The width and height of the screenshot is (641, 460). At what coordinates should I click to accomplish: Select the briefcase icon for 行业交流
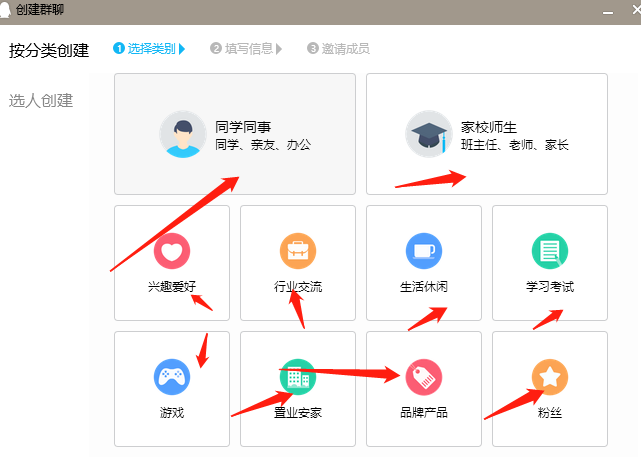pos(298,251)
